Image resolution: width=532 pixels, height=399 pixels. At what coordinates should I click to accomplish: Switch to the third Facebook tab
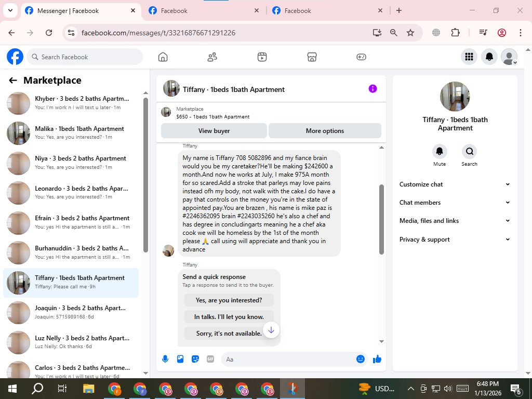click(327, 10)
